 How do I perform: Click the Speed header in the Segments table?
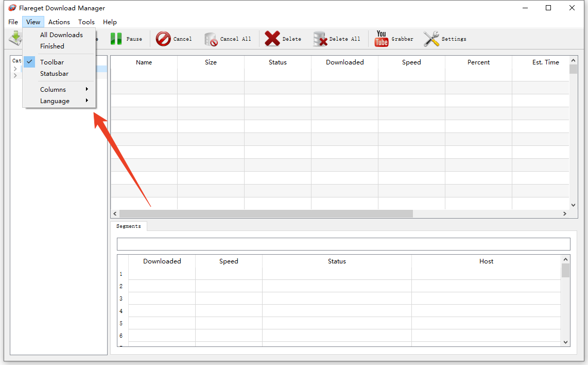[229, 261]
